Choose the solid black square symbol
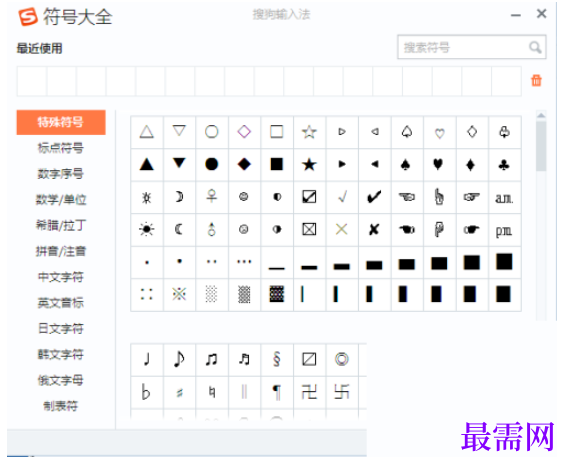The width and height of the screenshot is (573, 468). 277,164
